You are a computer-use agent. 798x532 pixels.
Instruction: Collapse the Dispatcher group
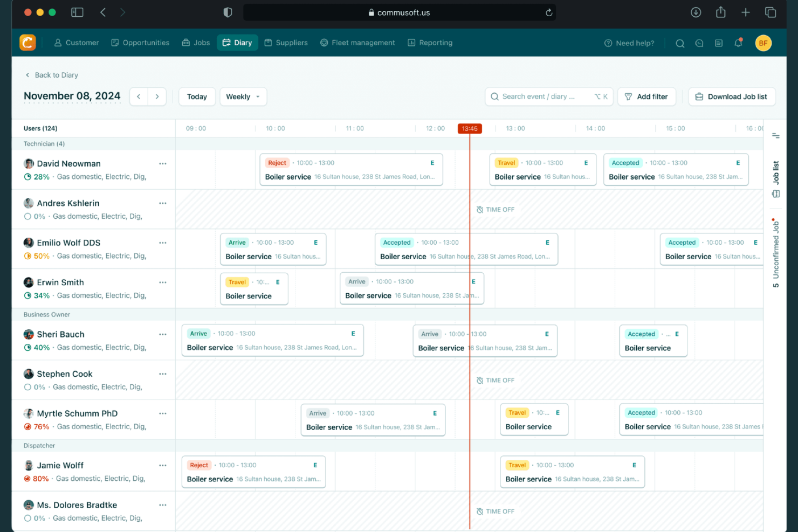[x=39, y=446]
